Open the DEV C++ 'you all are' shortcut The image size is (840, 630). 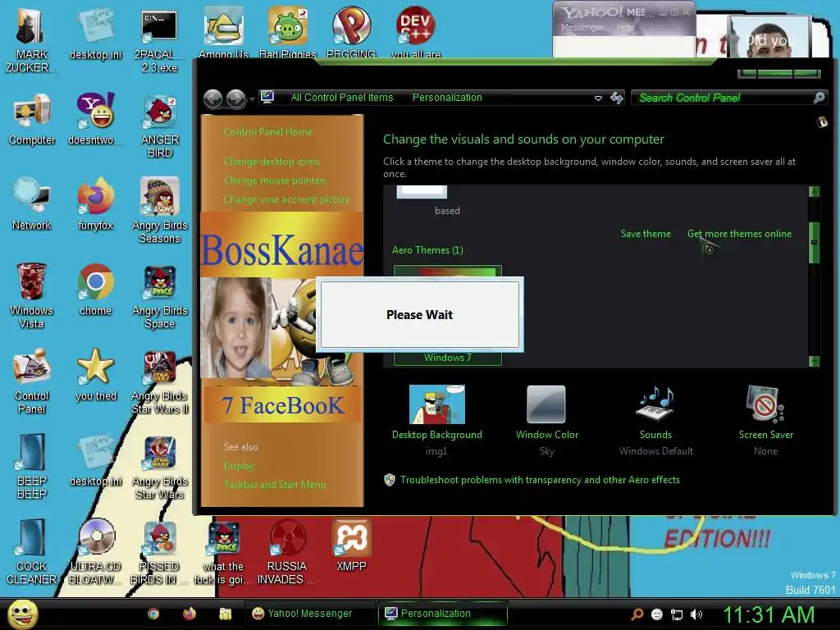coord(416,33)
